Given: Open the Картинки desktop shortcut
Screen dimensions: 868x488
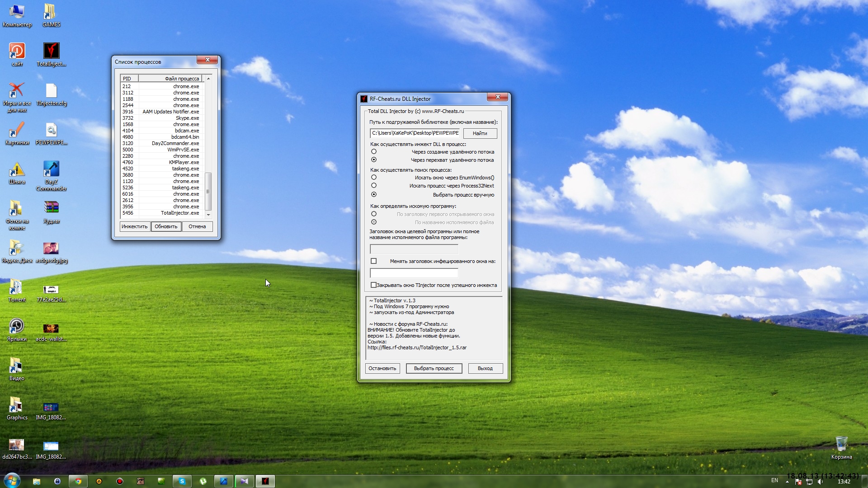Looking at the screenshot, I should [17, 133].
